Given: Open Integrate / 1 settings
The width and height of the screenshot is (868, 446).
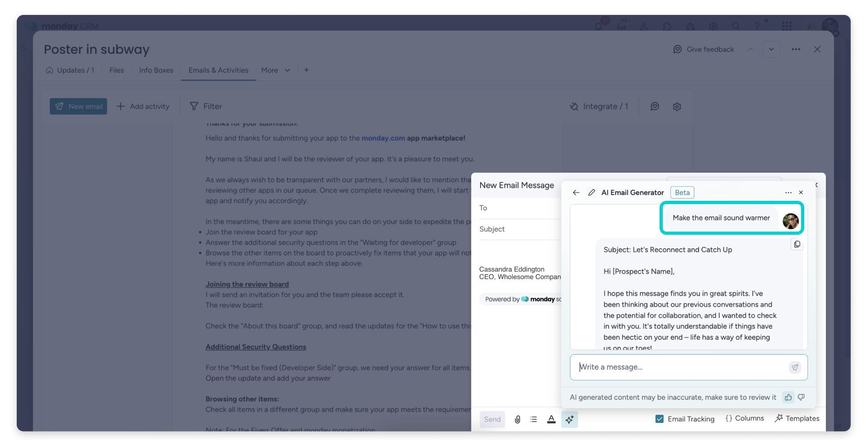Looking at the screenshot, I should [x=599, y=106].
